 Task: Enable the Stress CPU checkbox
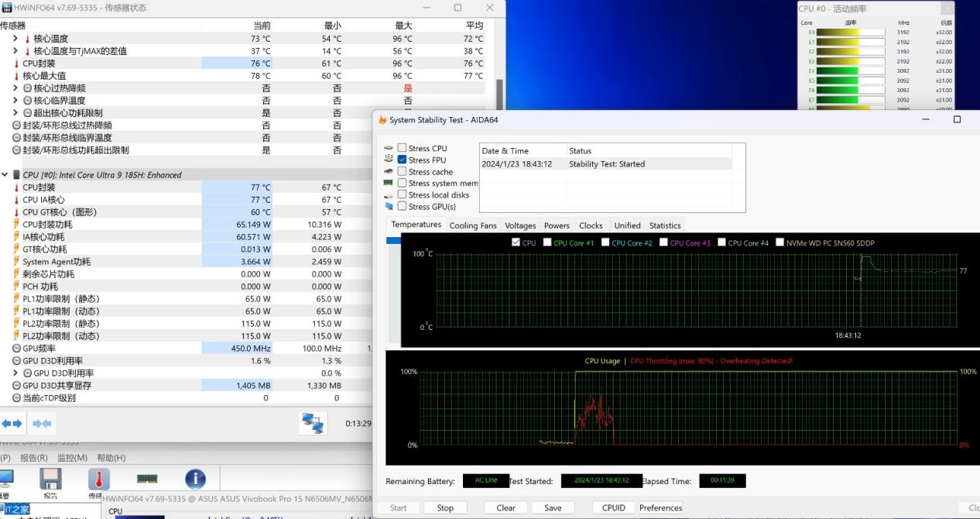(x=402, y=147)
